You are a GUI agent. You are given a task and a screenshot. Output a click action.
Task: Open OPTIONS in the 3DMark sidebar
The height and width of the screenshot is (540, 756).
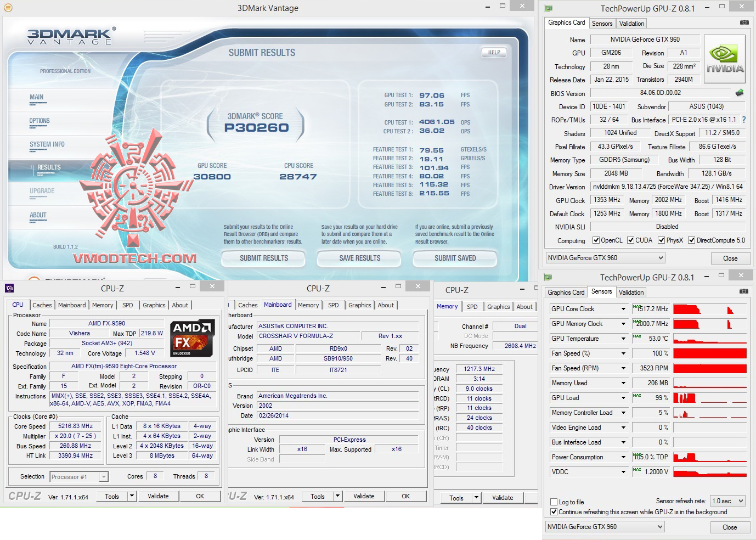(x=40, y=121)
